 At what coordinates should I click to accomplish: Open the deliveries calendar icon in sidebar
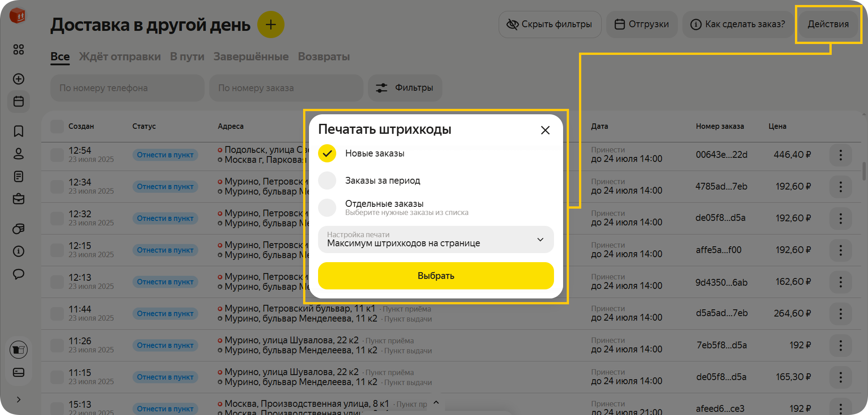pyautogui.click(x=18, y=102)
